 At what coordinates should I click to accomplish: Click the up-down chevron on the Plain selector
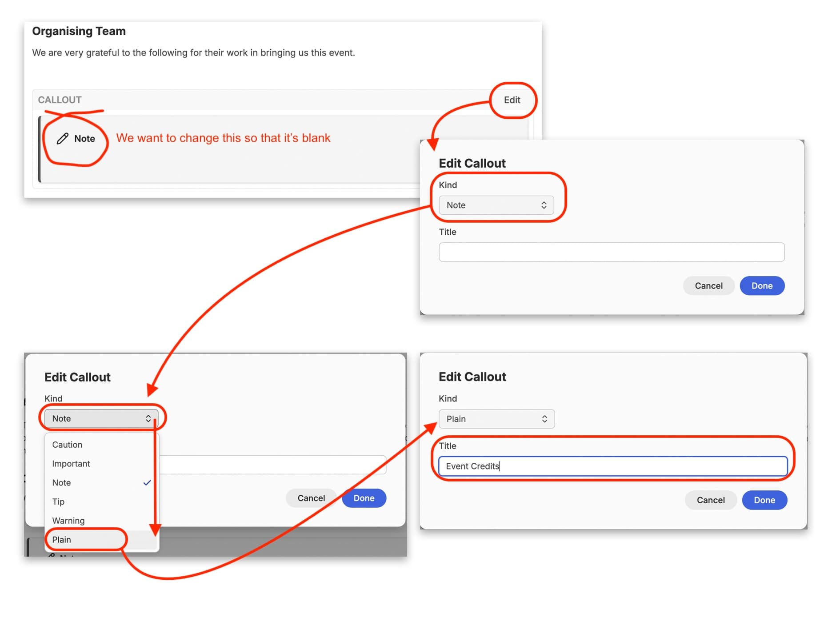[544, 419]
